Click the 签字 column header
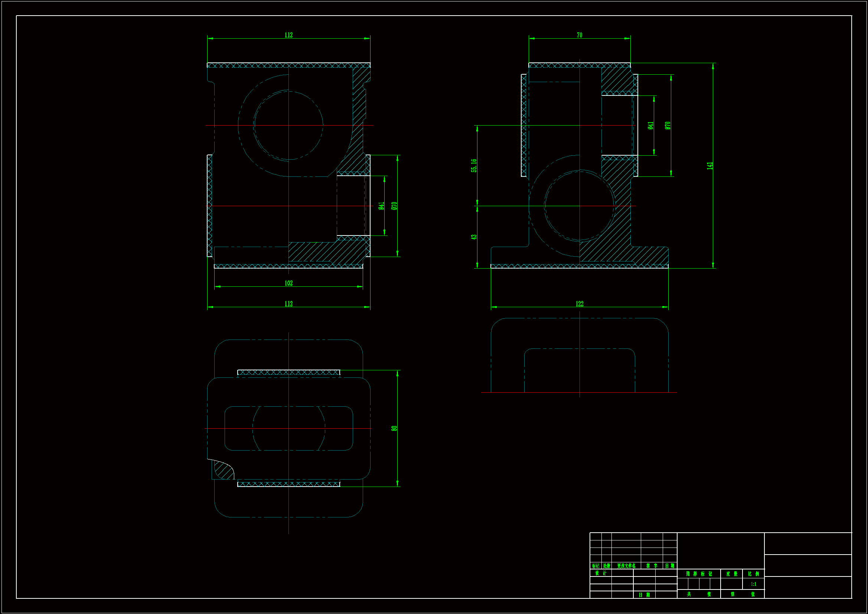The width and height of the screenshot is (868, 614). coord(652,566)
